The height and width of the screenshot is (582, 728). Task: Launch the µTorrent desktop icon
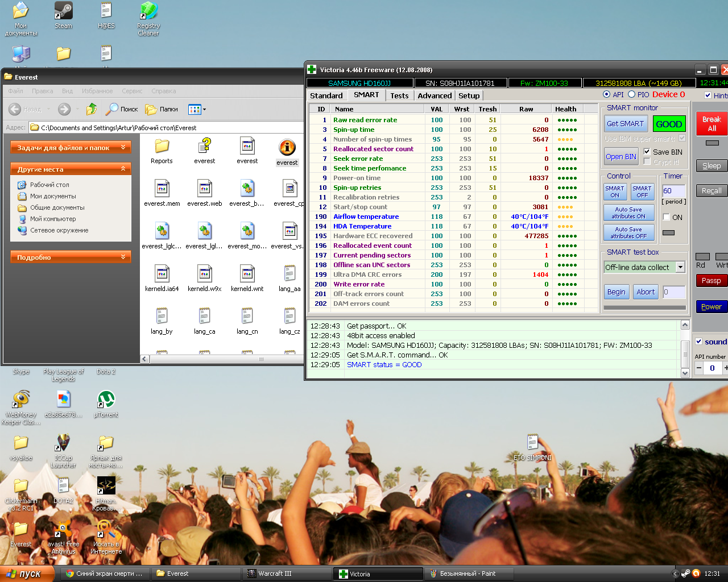pos(106,400)
